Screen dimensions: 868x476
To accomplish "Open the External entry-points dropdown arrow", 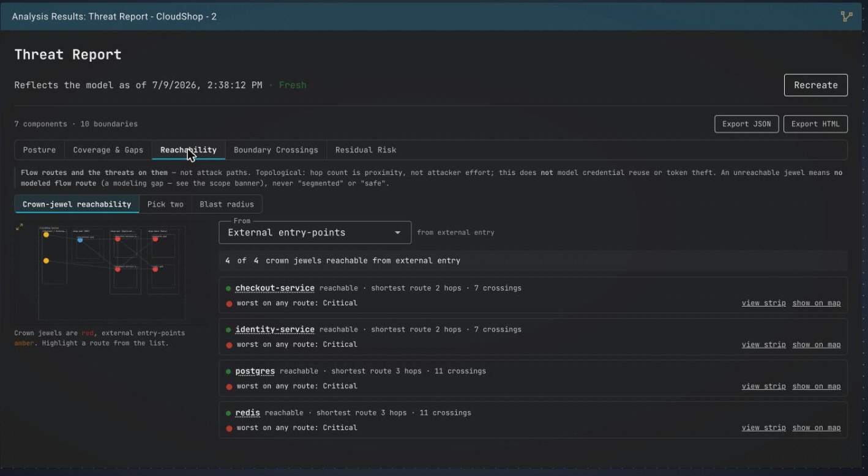I will 398,233.
